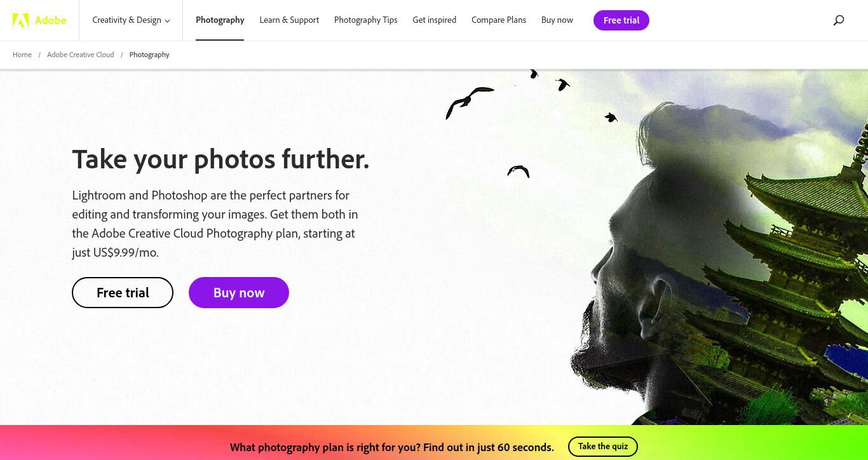
Task: Click the Adobe wordmark text
Action: click(x=50, y=20)
